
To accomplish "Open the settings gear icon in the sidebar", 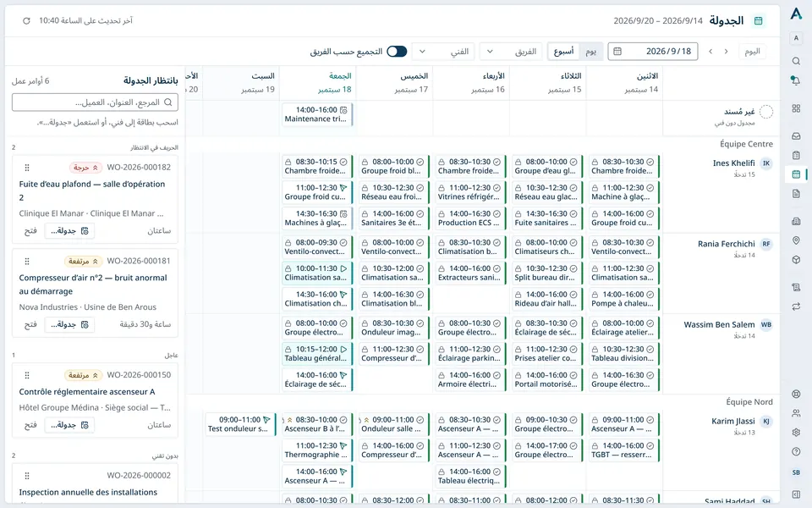I will coord(796,433).
